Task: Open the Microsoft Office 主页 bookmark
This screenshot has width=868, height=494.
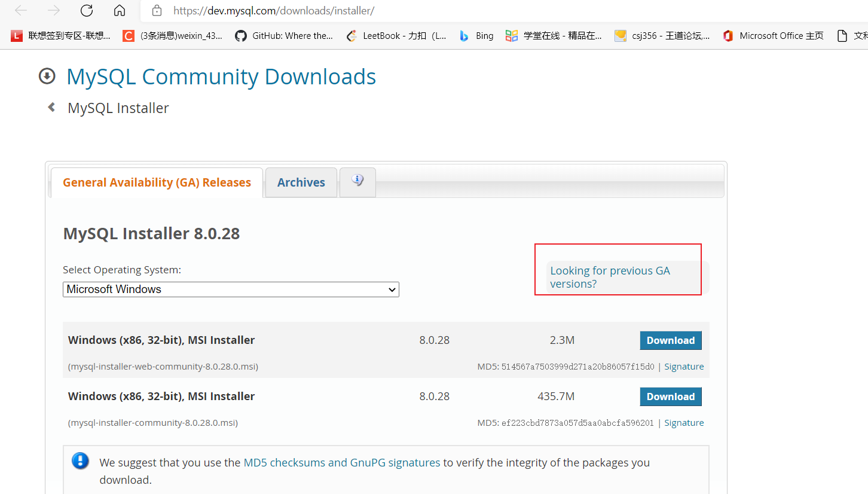Action: [x=773, y=36]
